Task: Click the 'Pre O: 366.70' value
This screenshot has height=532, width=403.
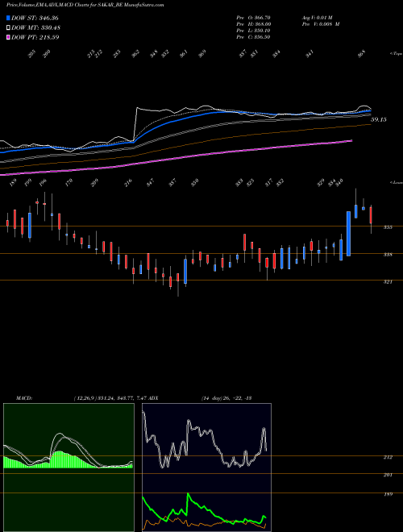Action: 253,18
